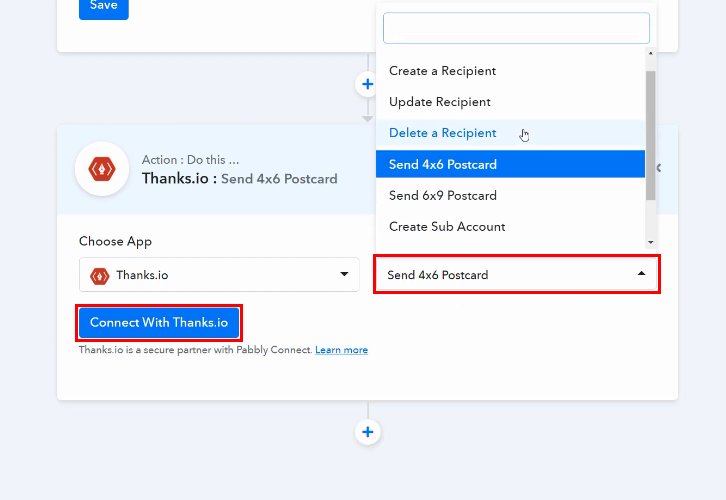
Task: Click the Save button
Action: click(x=104, y=7)
